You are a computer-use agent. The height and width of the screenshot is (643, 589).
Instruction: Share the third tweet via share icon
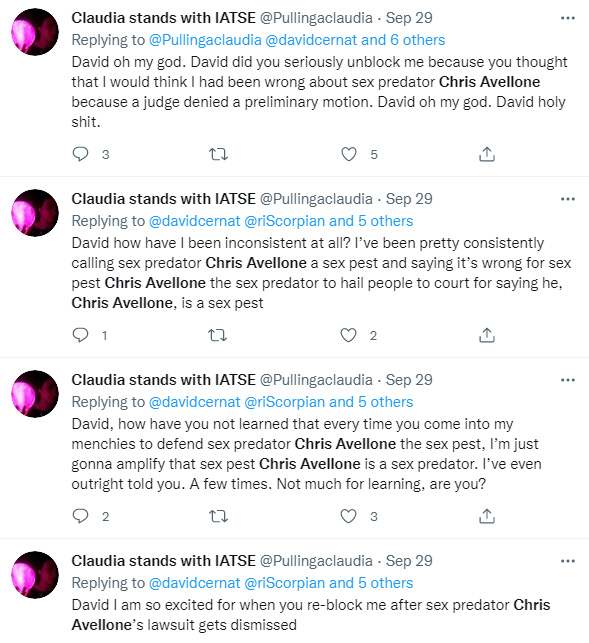(x=487, y=516)
